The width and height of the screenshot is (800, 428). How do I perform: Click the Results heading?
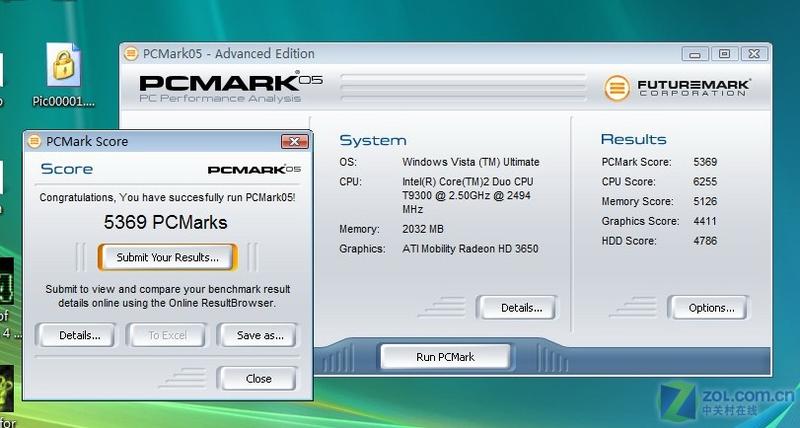click(634, 139)
